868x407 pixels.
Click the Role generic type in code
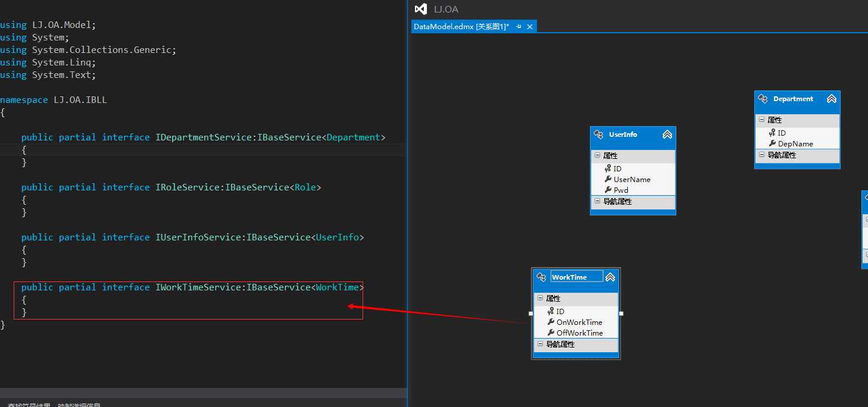tap(305, 187)
